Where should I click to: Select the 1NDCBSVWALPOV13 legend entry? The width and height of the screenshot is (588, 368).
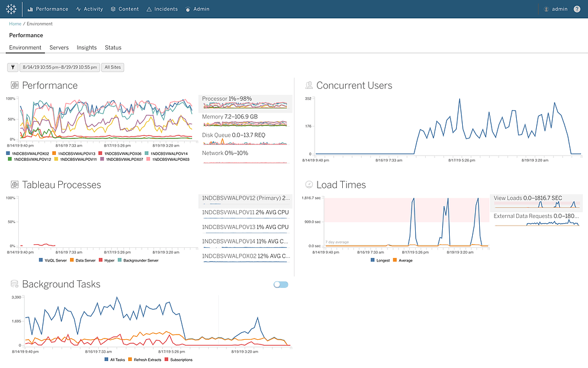(74, 154)
